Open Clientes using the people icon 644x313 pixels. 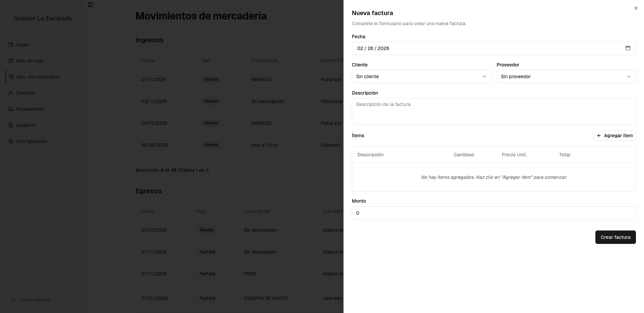pos(10,93)
